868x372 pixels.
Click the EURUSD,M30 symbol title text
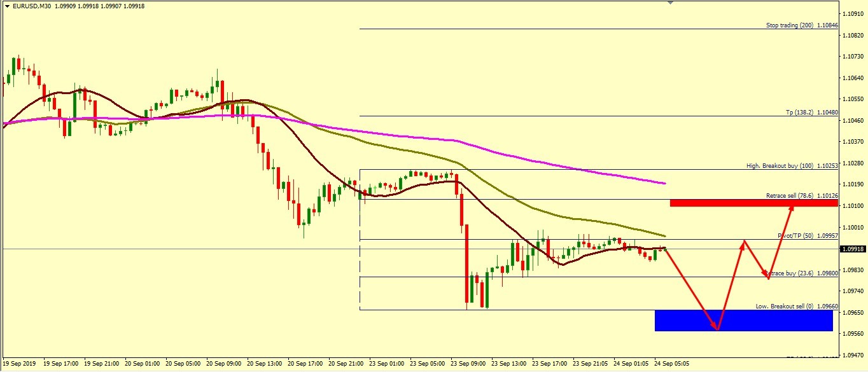(x=32, y=6)
